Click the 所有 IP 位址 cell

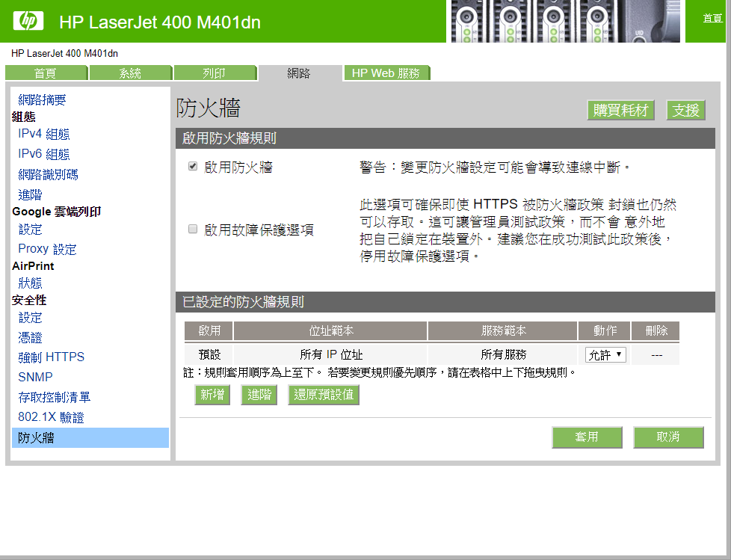(x=331, y=354)
